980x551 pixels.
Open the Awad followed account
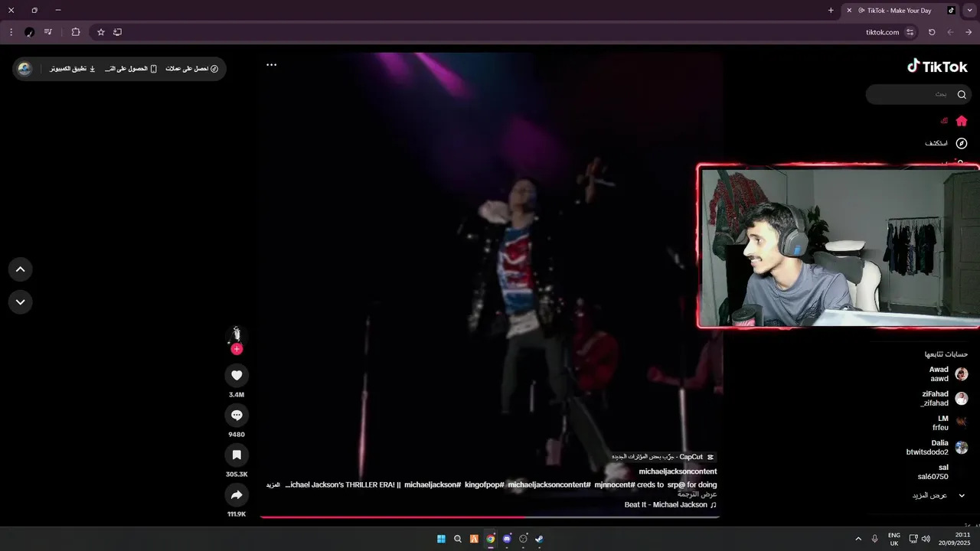click(x=948, y=374)
